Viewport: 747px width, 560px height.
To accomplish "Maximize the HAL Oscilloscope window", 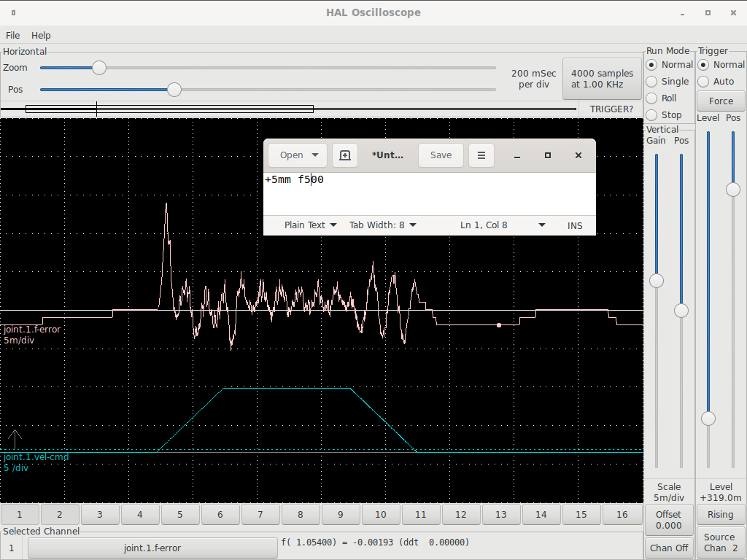I will pos(708,13).
